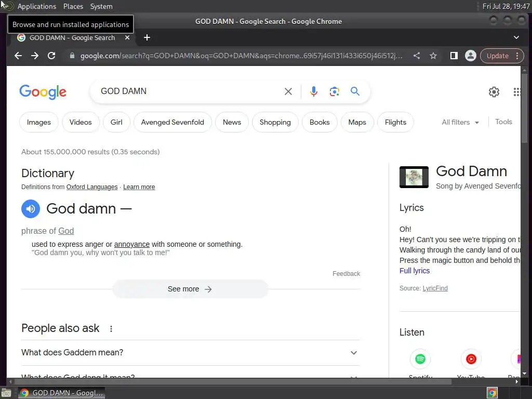Open the System menu
Image resolution: width=532 pixels, height=399 pixels.
(101, 6)
